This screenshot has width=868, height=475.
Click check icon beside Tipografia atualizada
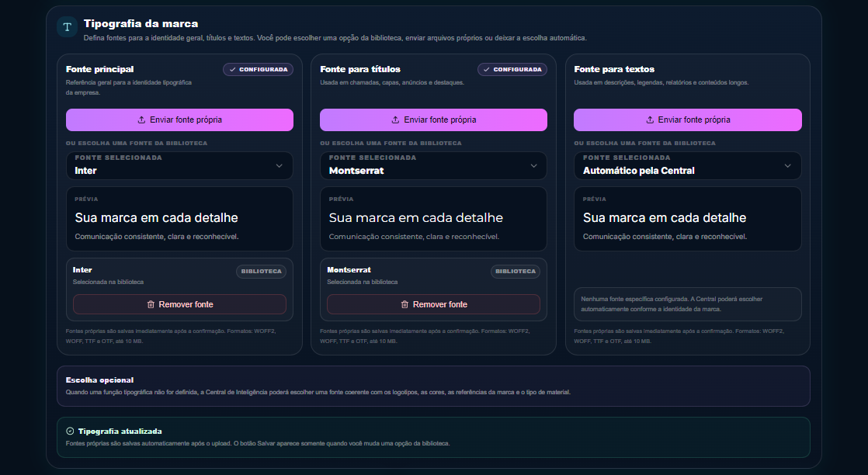pyautogui.click(x=70, y=432)
